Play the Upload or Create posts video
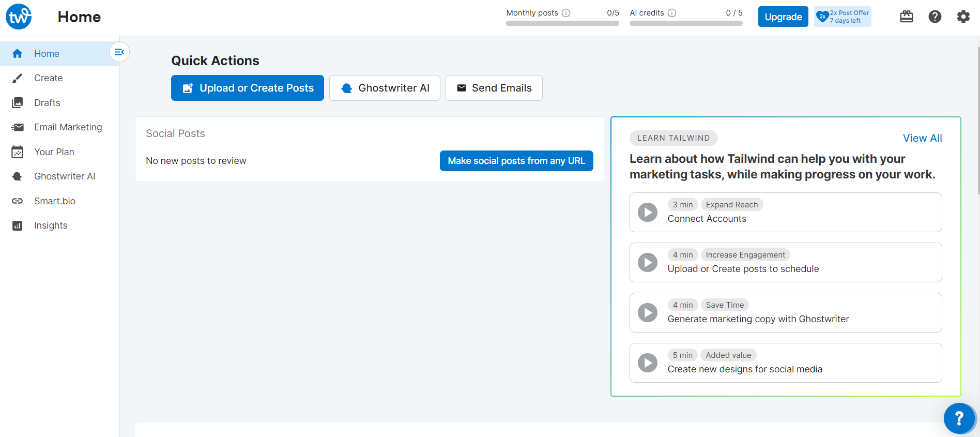Screen dimensions: 980x437 [x=648, y=262]
